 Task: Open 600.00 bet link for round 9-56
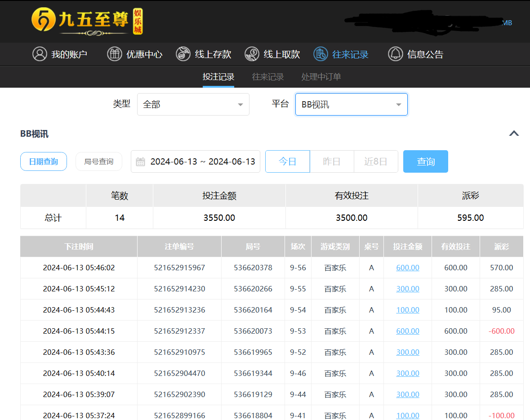click(x=408, y=268)
